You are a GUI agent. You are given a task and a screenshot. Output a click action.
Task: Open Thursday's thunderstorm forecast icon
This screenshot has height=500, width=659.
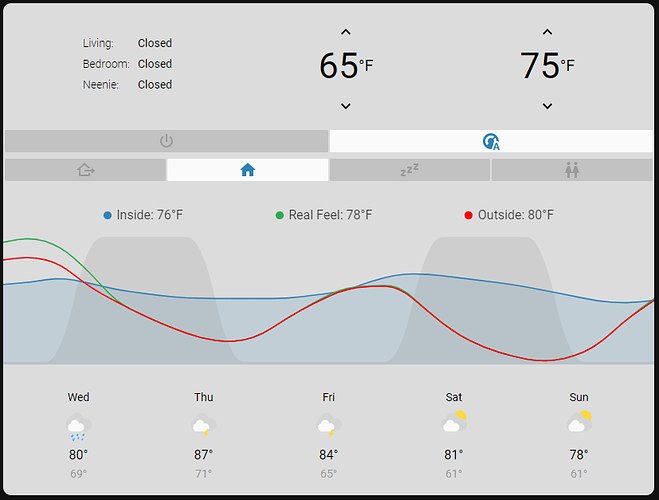click(x=204, y=425)
